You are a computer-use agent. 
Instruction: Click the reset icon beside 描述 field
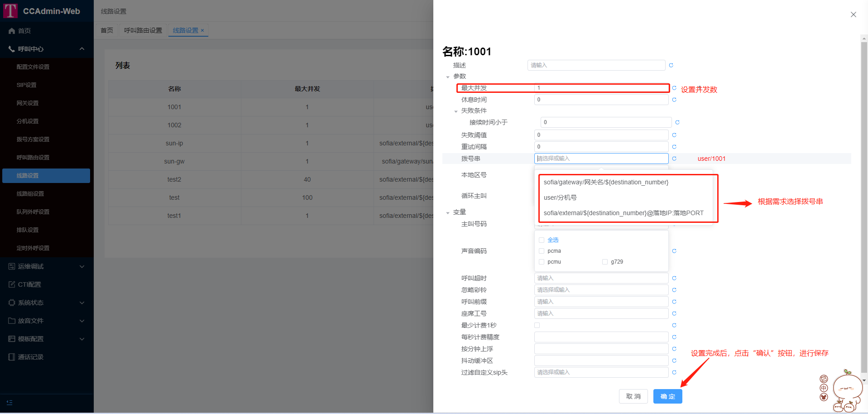(x=671, y=65)
